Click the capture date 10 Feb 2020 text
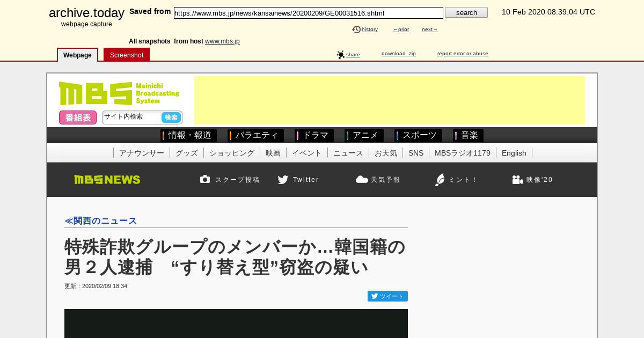The height and width of the screenshot is (338, 644). [548, 12]
